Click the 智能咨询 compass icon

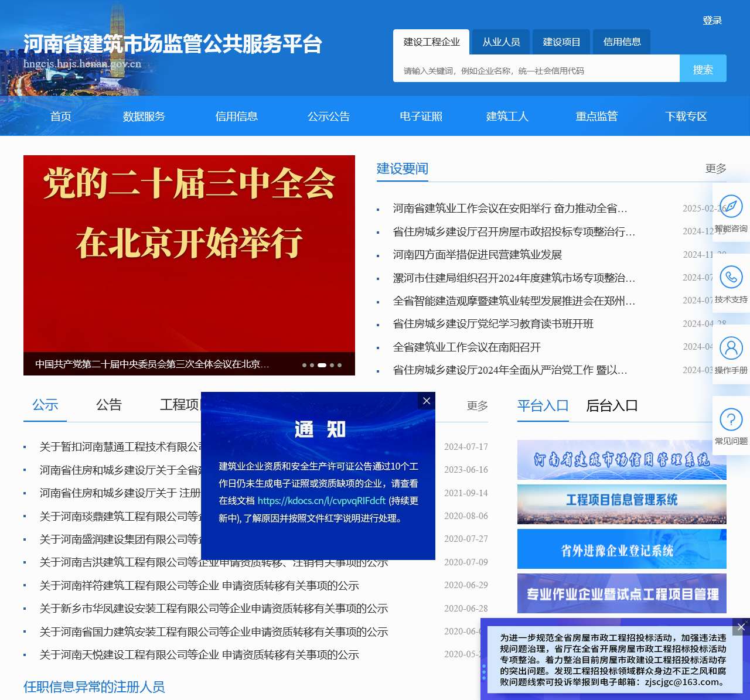point(731,206)
